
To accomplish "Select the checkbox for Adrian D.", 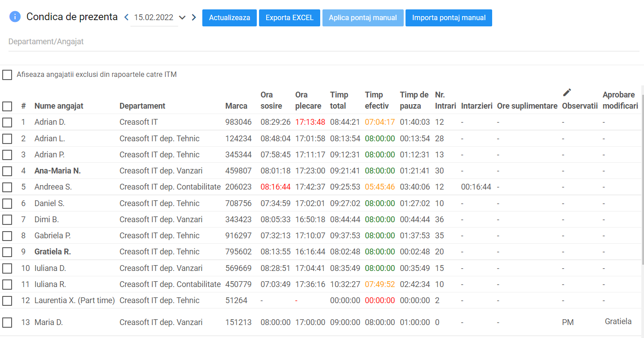I will pos(7,122).
